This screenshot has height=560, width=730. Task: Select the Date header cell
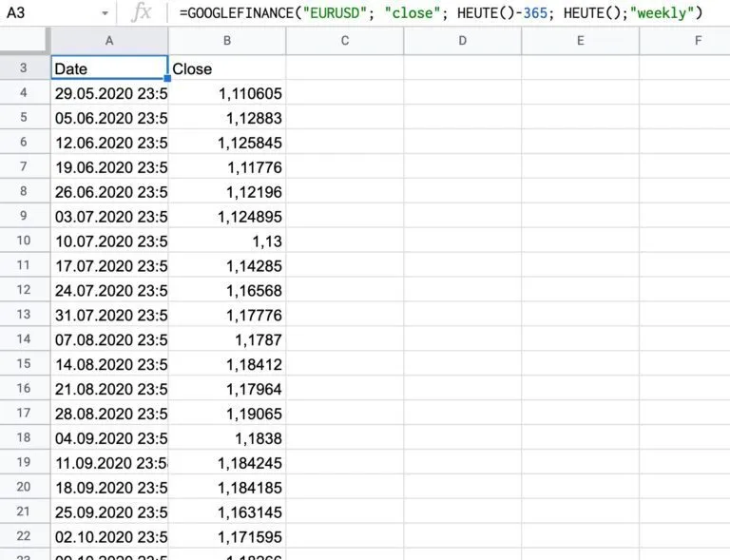point(109,68)
